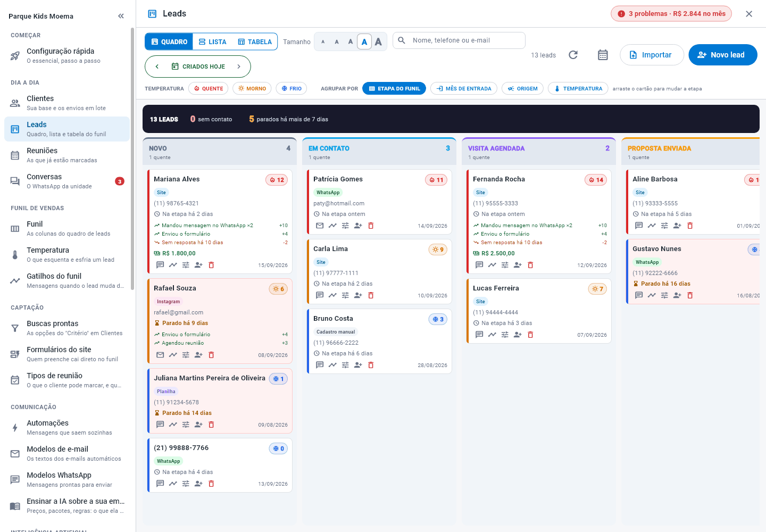Image resolution: width=766 pixels, height=532 pixels.
Task: Open Configuração rápida link
Action: (67, 55)
